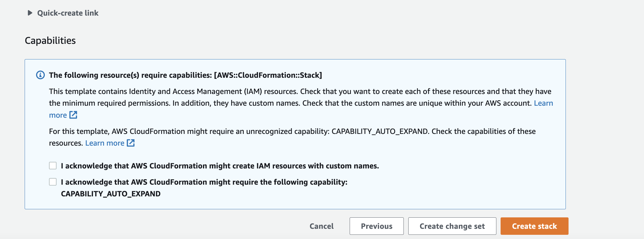Click the Capabilities section heading
644x239 pixels.
(x=50, y=41)
